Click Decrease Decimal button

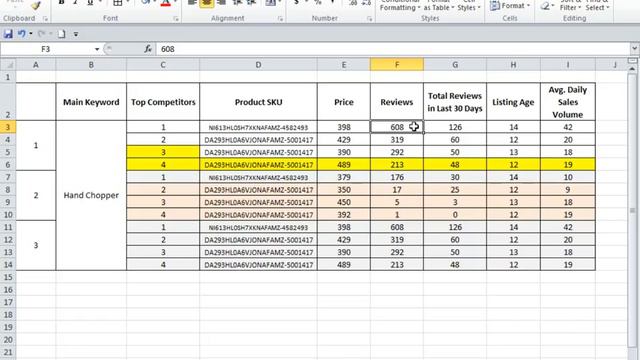click(366, 3)
